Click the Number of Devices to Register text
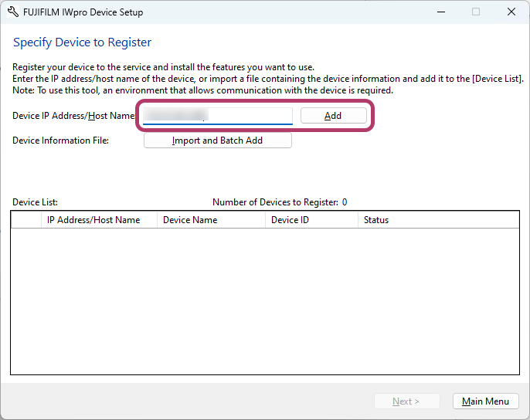 pos(280,202)
